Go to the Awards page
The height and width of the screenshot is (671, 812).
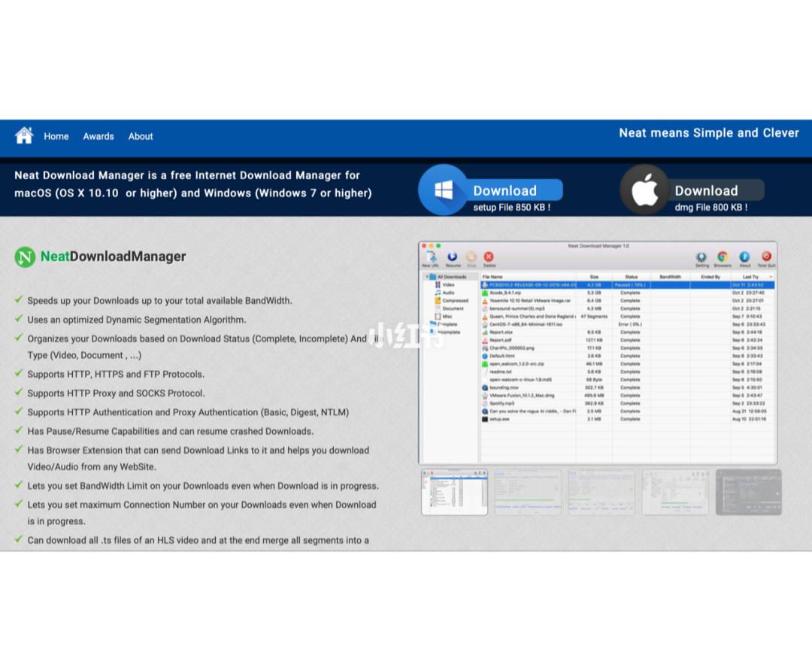(x=98, y=136)
